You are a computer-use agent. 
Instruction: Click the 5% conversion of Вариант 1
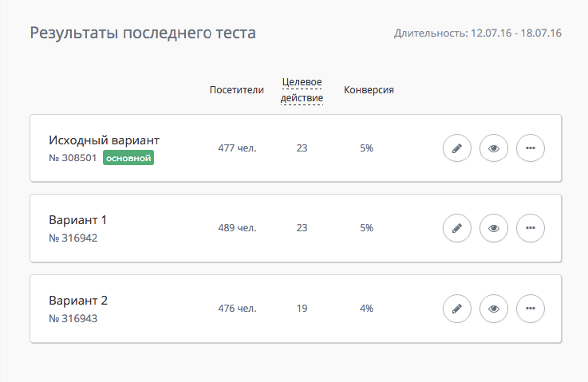(x=366, y=228)
